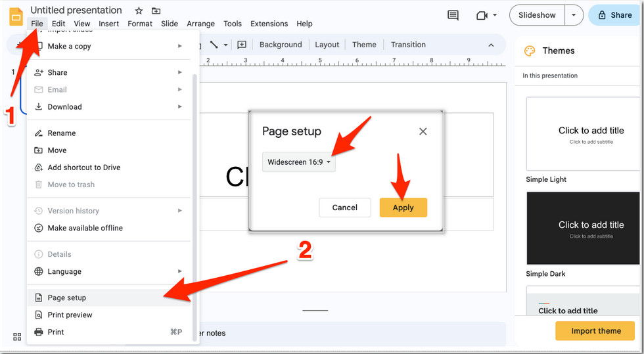Click the Slideshow button

pos(537,15)
